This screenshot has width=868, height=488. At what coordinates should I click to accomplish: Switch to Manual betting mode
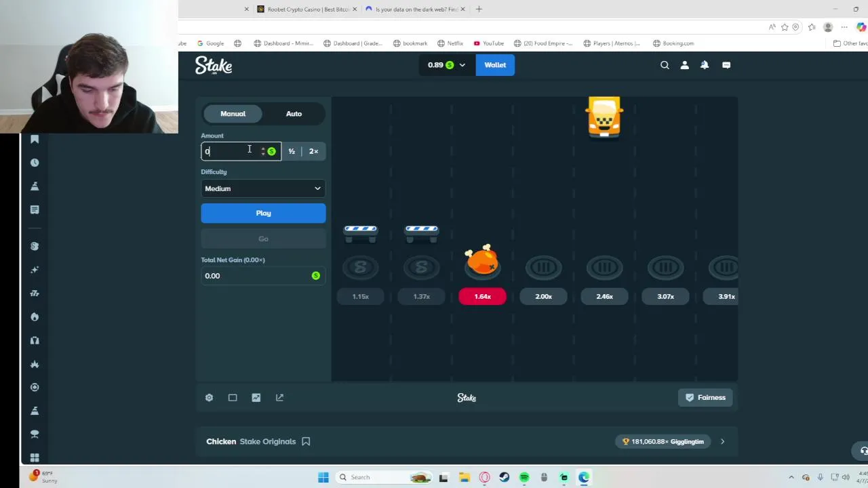[x=233, y=114]
